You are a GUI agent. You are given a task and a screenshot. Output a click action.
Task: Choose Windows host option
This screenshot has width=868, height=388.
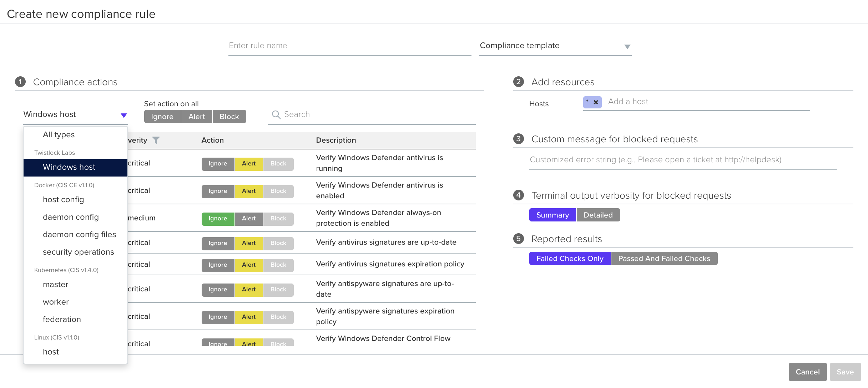pos(75,167)
